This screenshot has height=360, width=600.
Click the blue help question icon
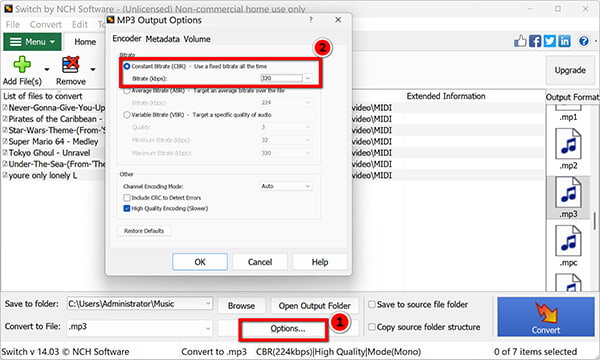click(x=584, y=41)
